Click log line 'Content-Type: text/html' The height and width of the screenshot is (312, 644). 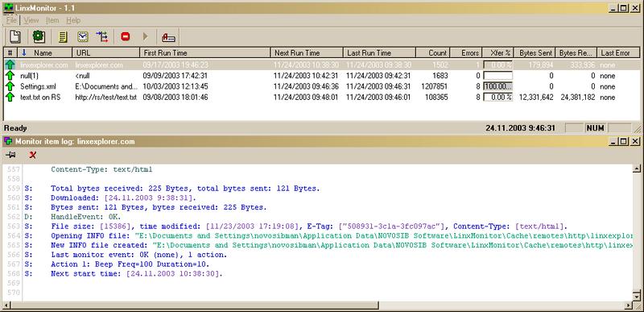point(101,169)
